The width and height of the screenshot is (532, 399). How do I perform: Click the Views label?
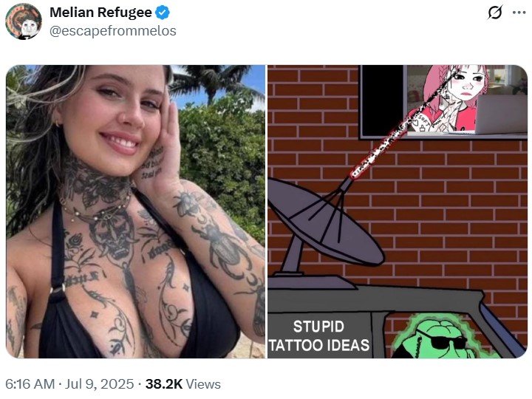coord(203,384)
